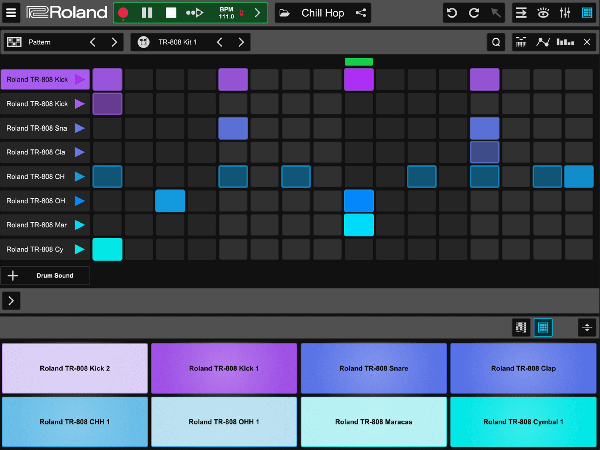Preview the Roland TR-808 Cla row sound
The width and height of the screenshot is (600, 450).
(x=80, y=152)
